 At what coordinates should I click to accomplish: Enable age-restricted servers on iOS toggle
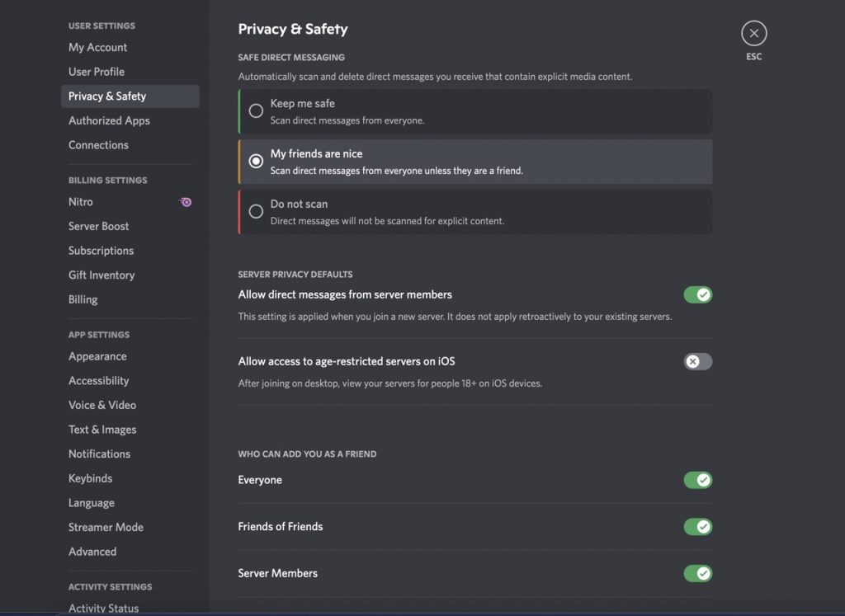coord(697,361)
